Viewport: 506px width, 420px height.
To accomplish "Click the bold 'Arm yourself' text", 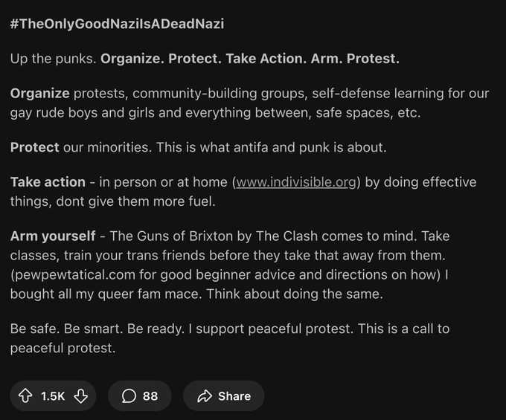I will pos(53,236).
